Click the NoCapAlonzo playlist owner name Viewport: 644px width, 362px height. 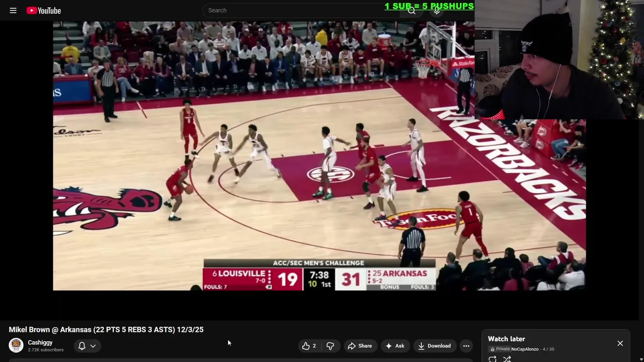point(525,349)
